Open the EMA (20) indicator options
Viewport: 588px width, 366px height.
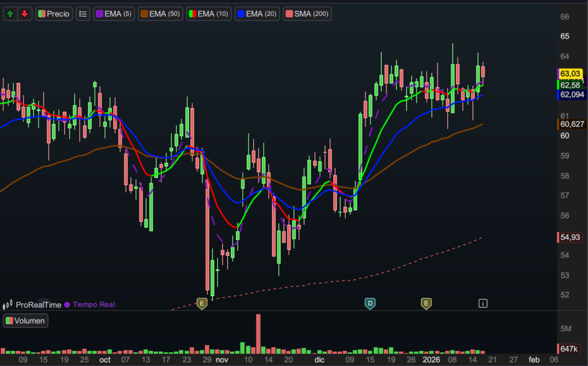tap(257, 14)
